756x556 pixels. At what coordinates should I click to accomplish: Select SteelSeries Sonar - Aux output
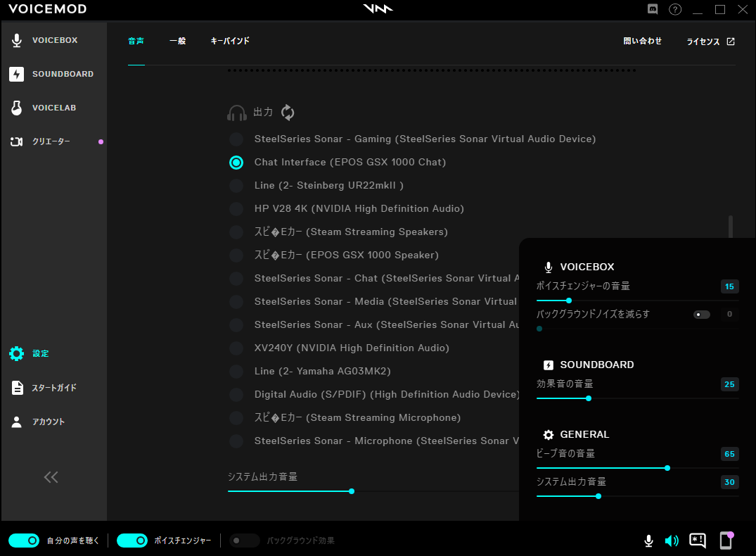(236, 325)
